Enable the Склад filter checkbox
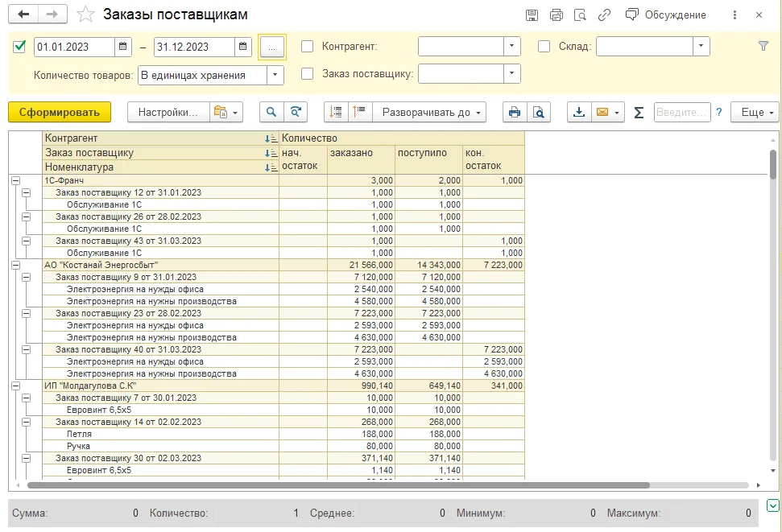 (x=544, y=47)
